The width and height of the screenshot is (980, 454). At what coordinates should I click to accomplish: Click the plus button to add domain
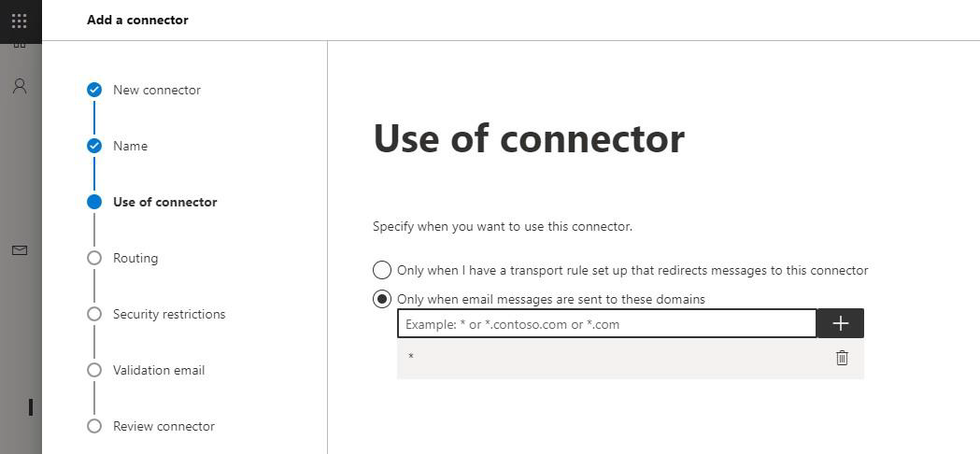[840, 323]
